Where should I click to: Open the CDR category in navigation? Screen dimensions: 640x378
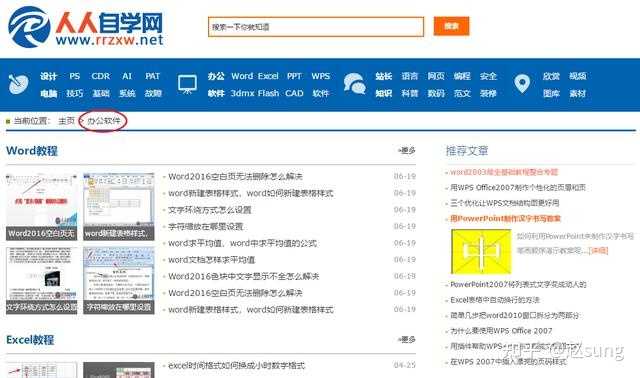100,76
